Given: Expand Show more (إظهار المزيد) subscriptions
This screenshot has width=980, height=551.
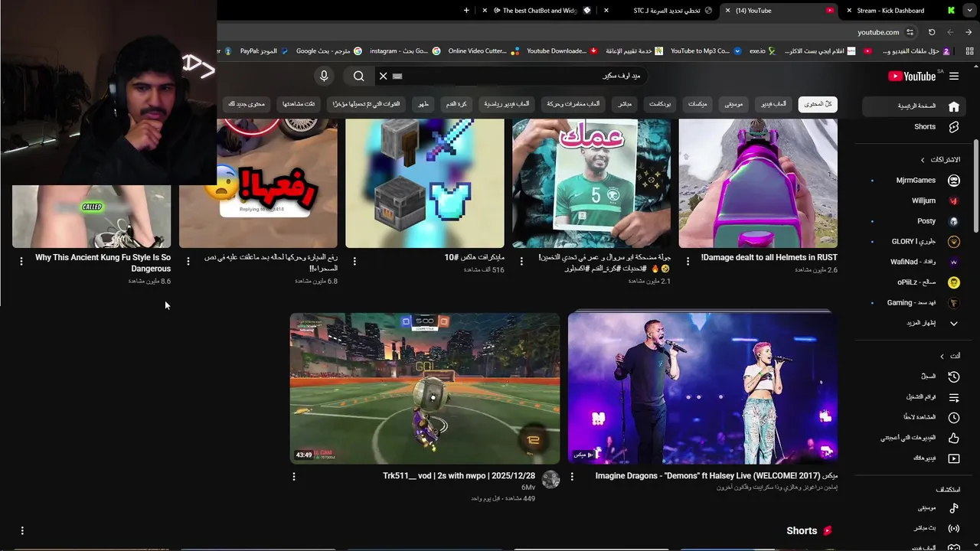Looking at the screenshot, I should click(x=915, y=323).
